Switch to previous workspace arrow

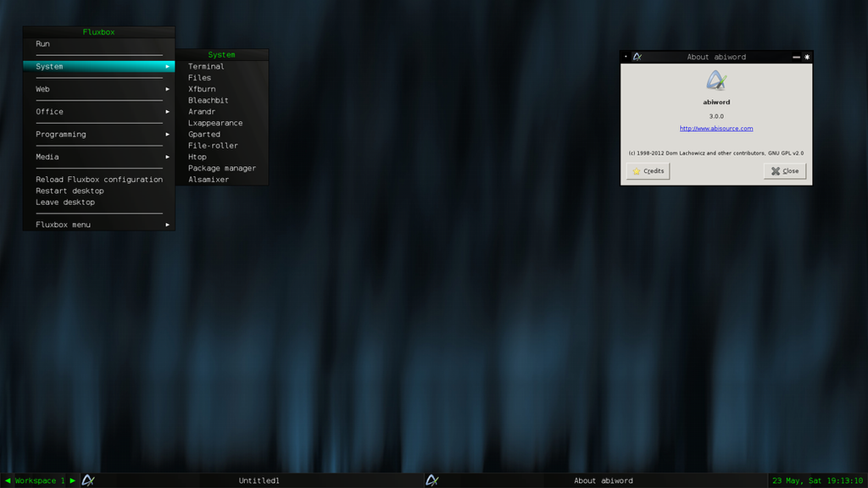click(7, 481)
